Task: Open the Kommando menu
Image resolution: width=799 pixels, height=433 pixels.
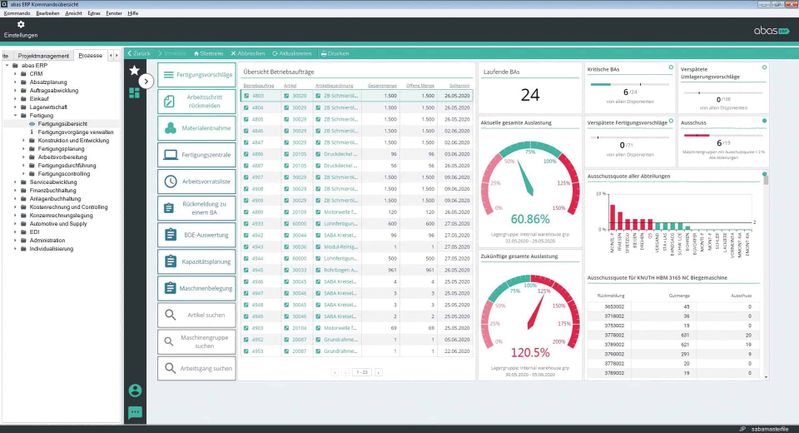Action: click(x=17, y=13)
